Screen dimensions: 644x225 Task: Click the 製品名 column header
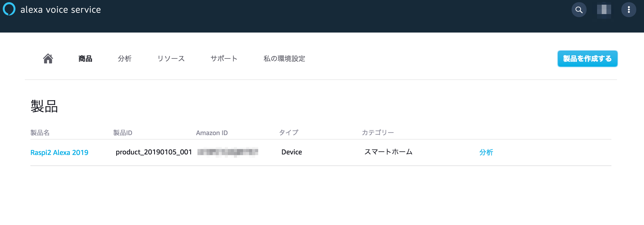(x=40, y=133)
